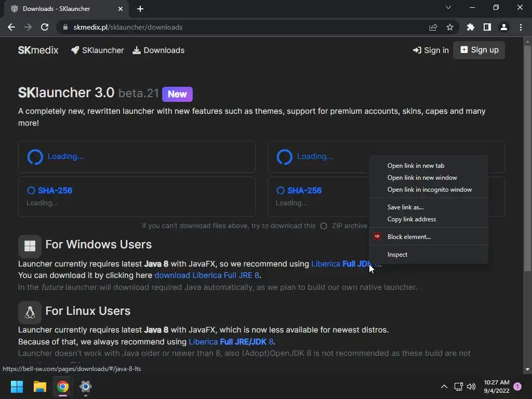Click the Sign up button
Viewport: 532px width, 399px height.
click(x=479, y=50)
